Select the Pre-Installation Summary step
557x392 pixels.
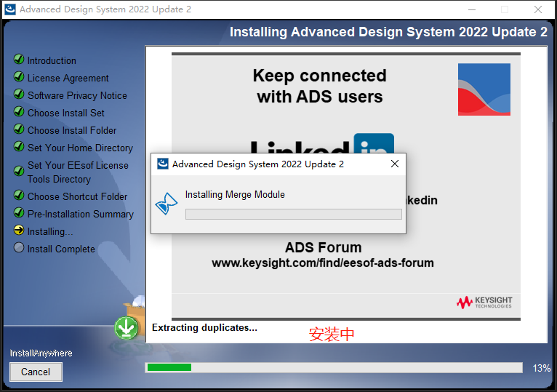[81, 214]
